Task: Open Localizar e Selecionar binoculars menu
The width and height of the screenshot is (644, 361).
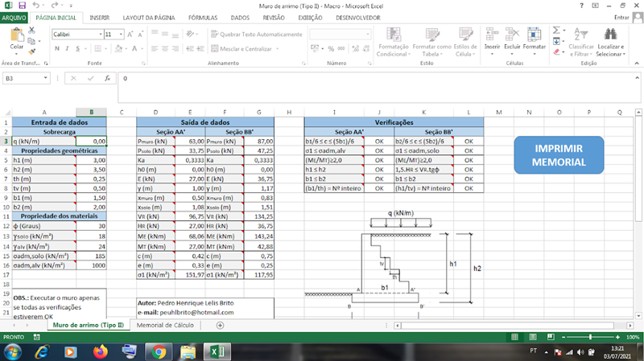Action: point(610,42)
